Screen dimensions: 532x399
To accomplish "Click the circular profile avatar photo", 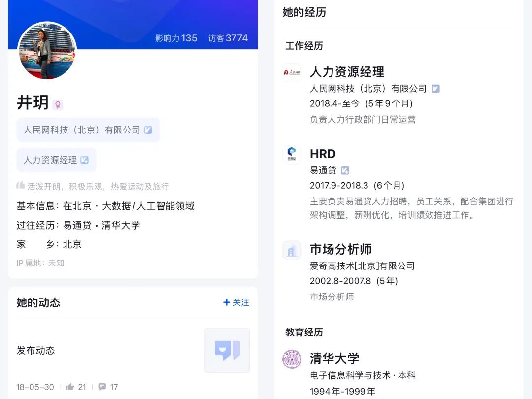I will (47, 51).
